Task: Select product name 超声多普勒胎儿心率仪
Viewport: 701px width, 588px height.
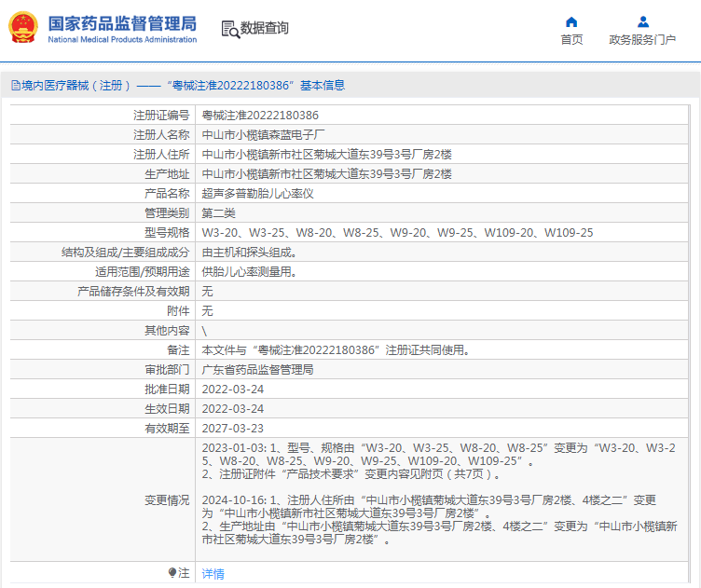Action: (257, 194)
